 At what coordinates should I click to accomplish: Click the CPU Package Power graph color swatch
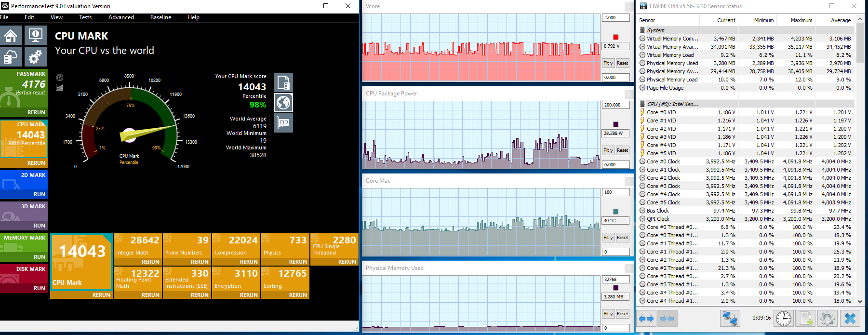(x=615, y=124)
